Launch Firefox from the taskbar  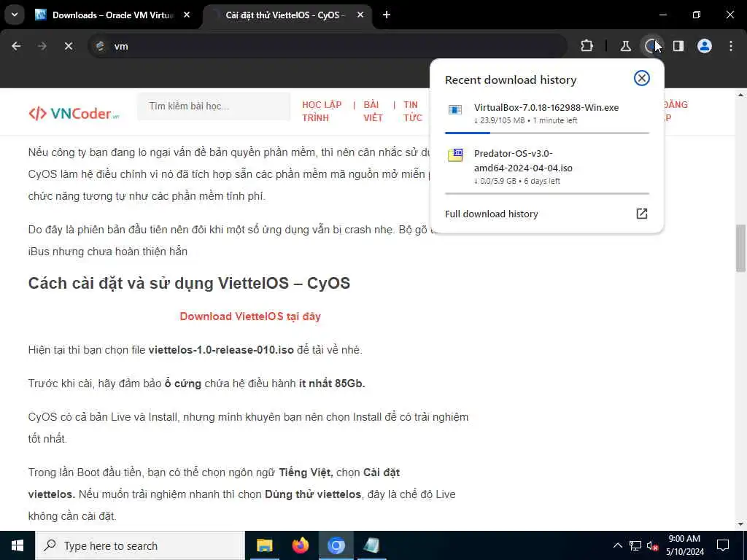click(x=300, y=545)
